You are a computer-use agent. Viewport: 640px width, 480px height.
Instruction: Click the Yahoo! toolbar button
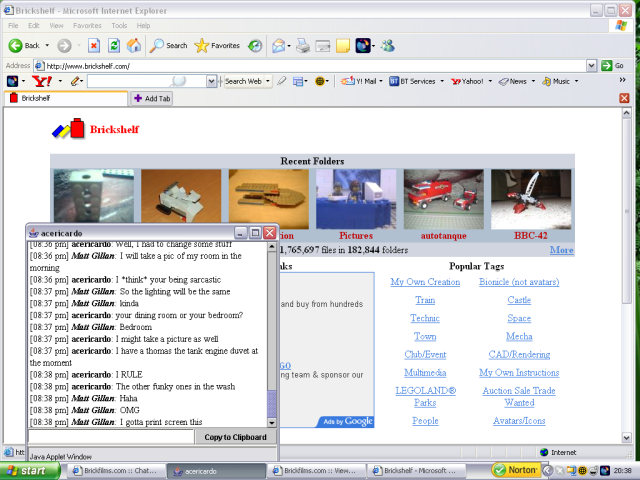click(467, 81)
